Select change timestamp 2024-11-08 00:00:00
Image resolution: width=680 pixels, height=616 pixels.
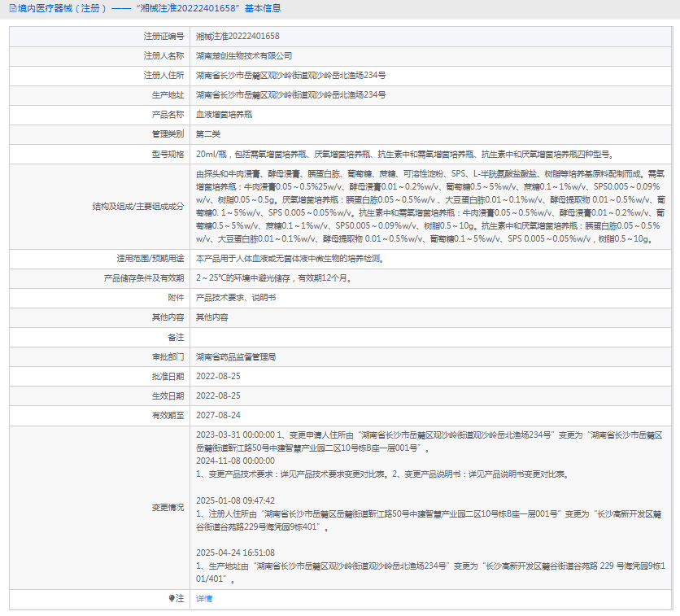[235, 461]
